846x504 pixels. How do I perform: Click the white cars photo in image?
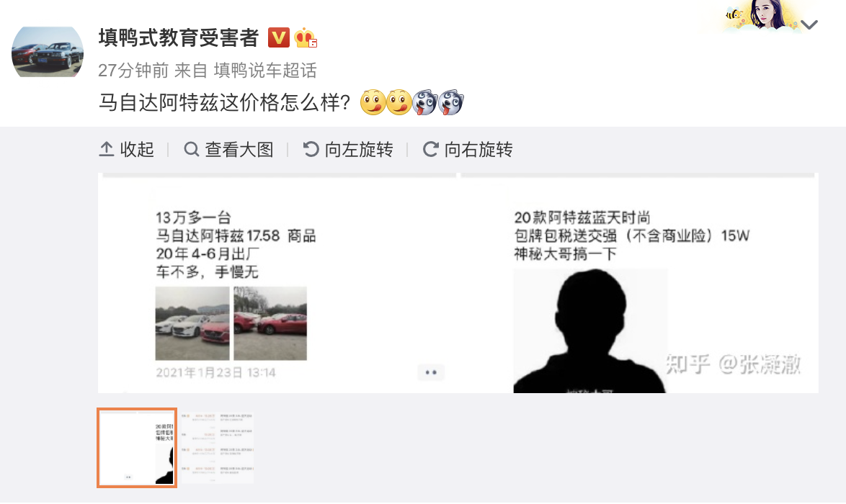pos(192,323)
